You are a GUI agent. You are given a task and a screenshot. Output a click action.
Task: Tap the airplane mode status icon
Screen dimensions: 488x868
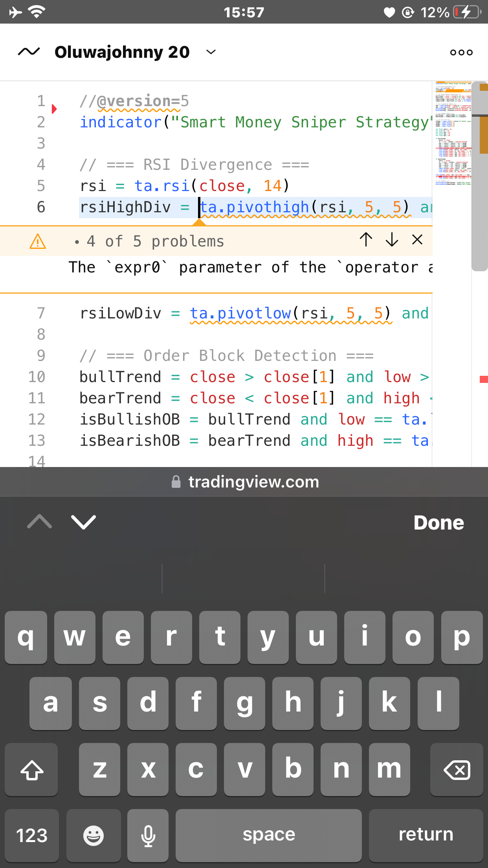pos(16,12)
